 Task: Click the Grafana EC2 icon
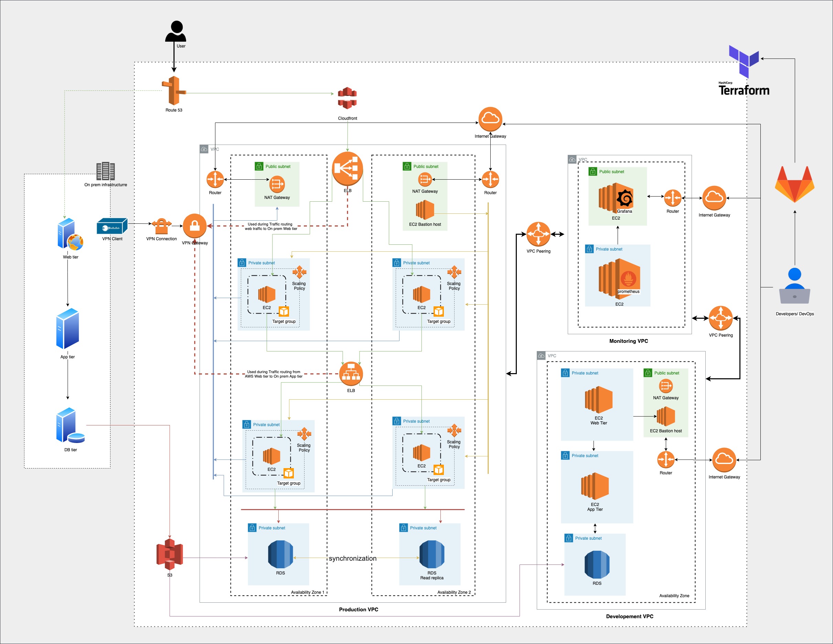(x=616, y=198)
